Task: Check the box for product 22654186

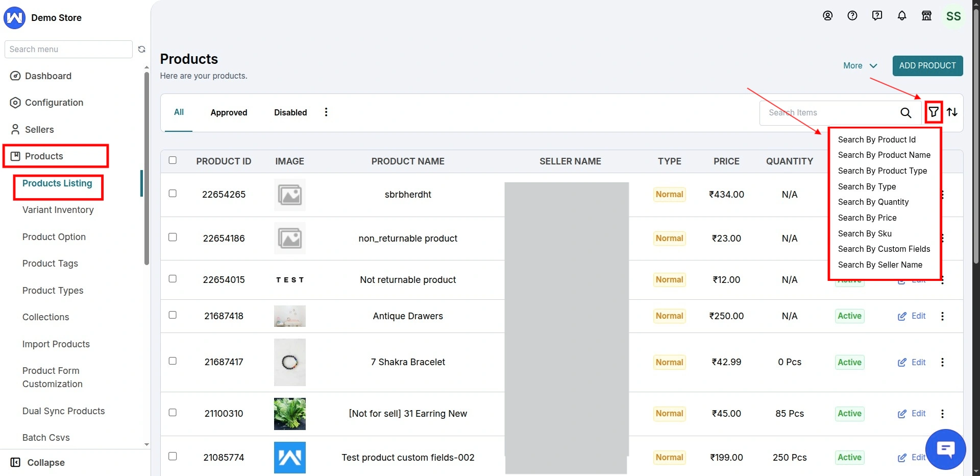Action: [x=173, y=237]
